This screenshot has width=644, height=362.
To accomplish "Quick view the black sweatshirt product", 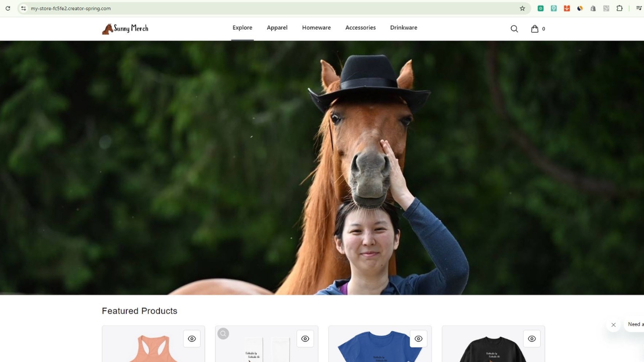I will (531, 339).
